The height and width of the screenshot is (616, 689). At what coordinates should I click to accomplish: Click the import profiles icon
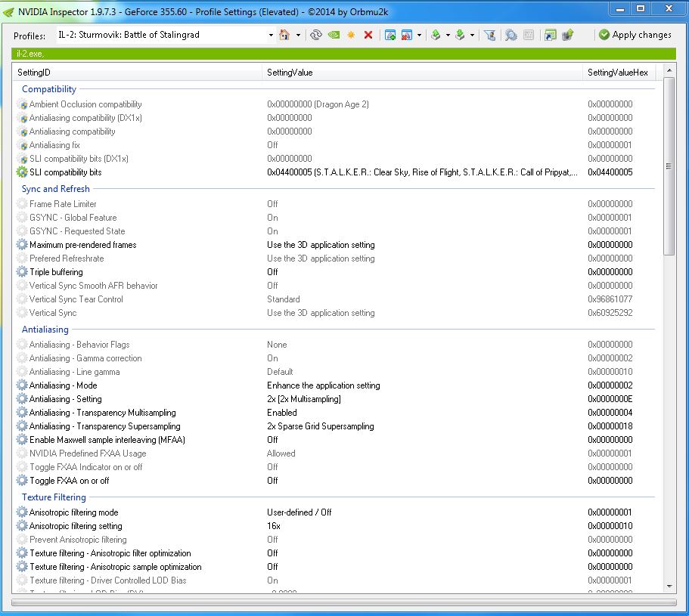coord(460,35)
